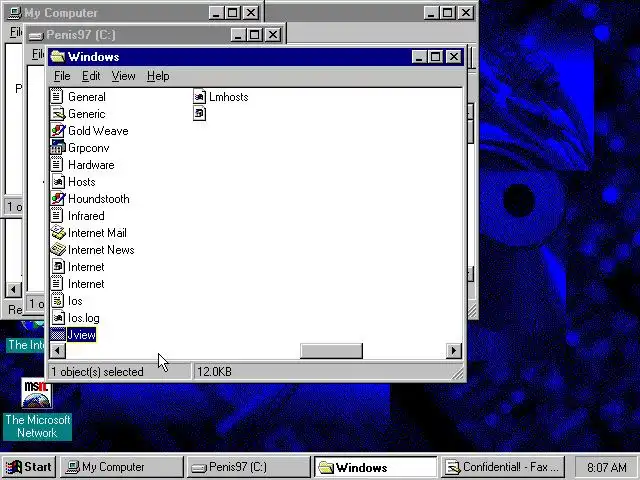Click the Hardware text file icon
Image resolution: width=640 pixels, height=480 pixels.
(x=57, y=164)
